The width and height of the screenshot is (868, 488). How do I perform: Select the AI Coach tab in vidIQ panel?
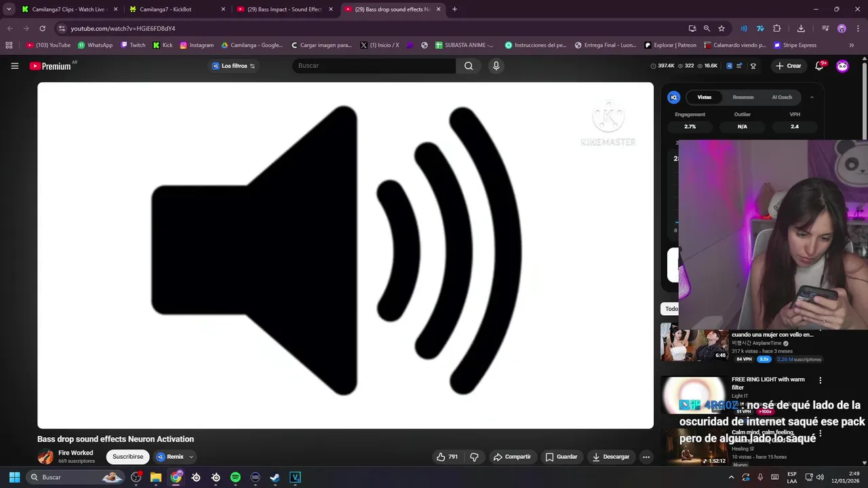782,97
